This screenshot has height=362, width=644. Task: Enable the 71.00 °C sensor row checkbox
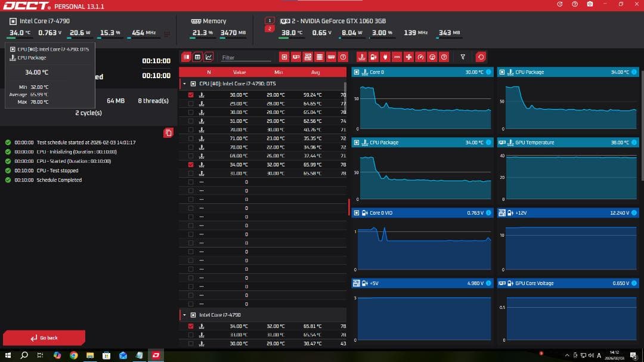(x=191, y=138)
